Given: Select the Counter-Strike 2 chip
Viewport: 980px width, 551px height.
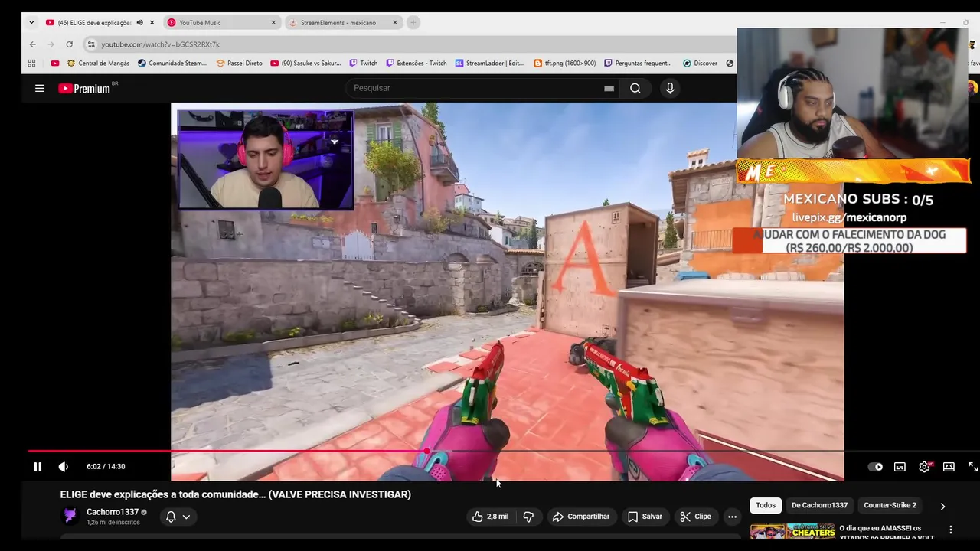Looking at the screenshot, I should (890, 505).
